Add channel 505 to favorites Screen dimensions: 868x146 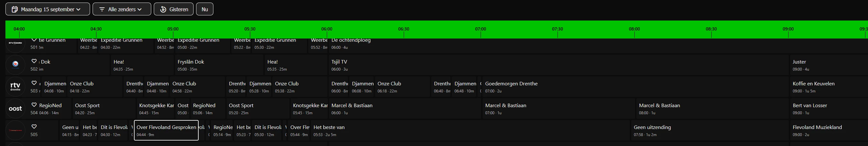[x=34, y=127]
